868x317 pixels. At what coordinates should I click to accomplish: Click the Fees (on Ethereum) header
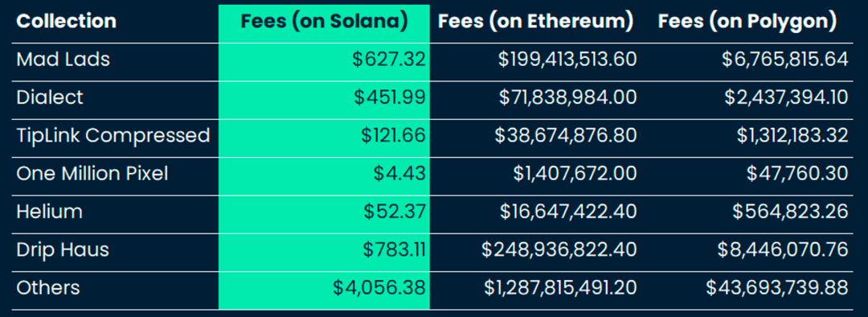(x=535, y=21)
